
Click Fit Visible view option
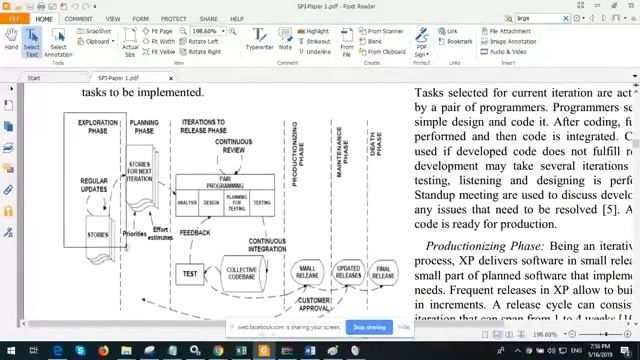coord(159,52)
